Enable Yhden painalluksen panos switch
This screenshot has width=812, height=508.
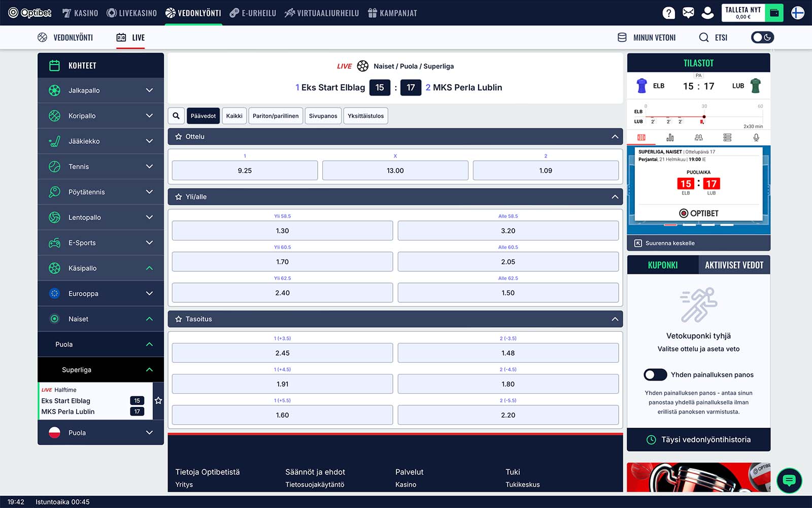pos(655,375)
